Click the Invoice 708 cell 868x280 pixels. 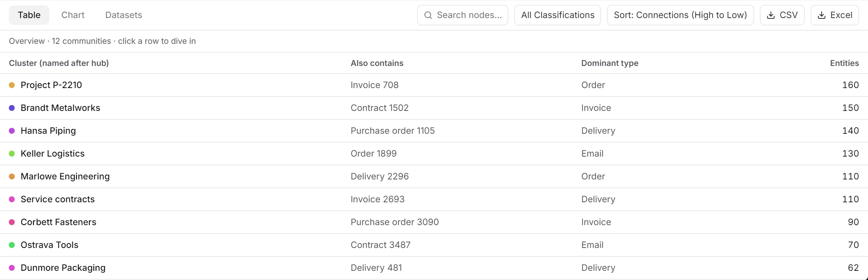(374, 85)
